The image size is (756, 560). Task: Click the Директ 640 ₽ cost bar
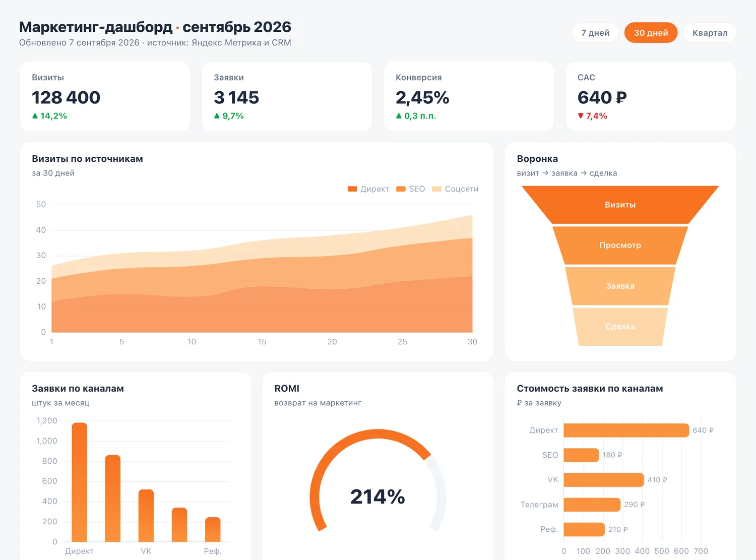(x=626, y=430)
